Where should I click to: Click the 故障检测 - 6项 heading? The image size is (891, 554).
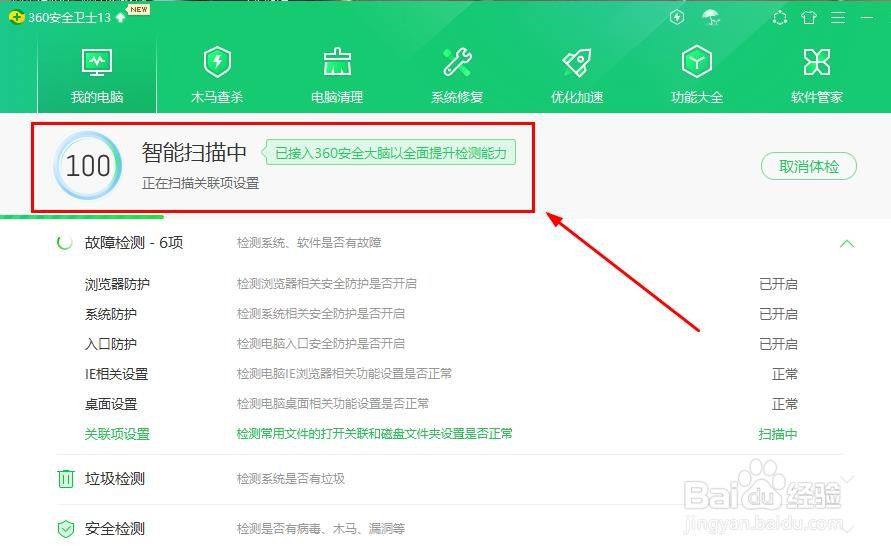[x=134, y=243]
